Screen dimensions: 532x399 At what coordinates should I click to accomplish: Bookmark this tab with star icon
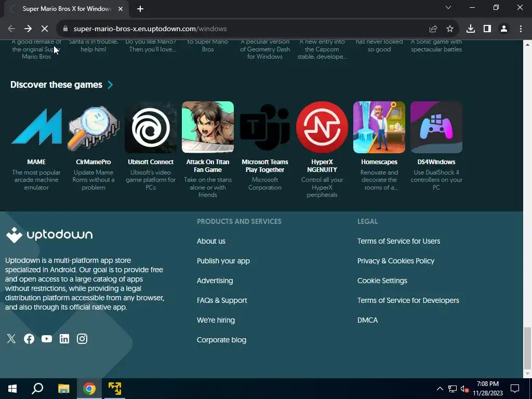(450, 29)
